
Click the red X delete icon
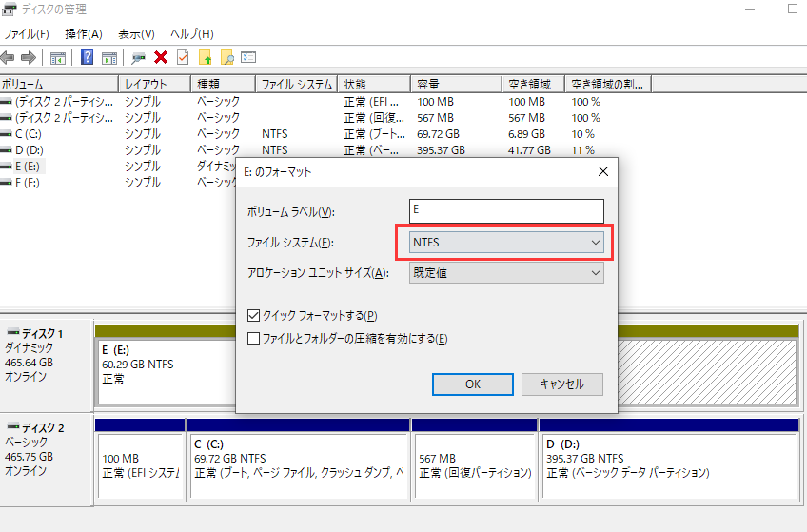[x=161, y=57]
